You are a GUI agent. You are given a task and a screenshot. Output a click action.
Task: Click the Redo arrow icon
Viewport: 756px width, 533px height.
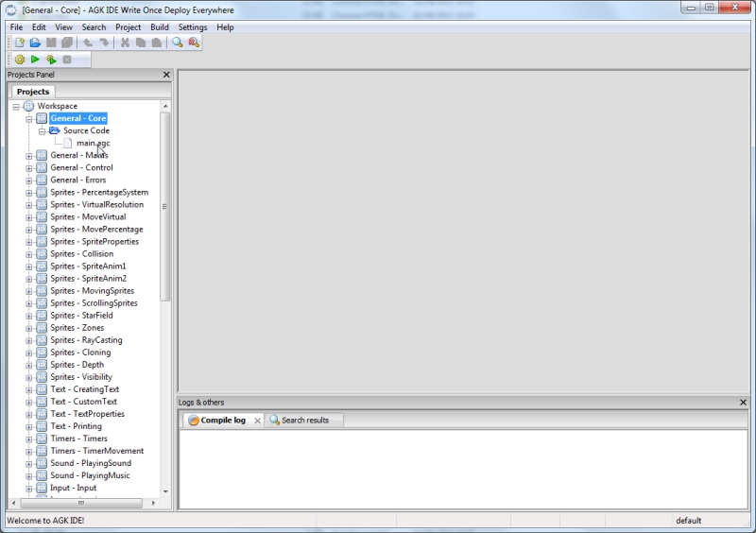click(104, 43)
